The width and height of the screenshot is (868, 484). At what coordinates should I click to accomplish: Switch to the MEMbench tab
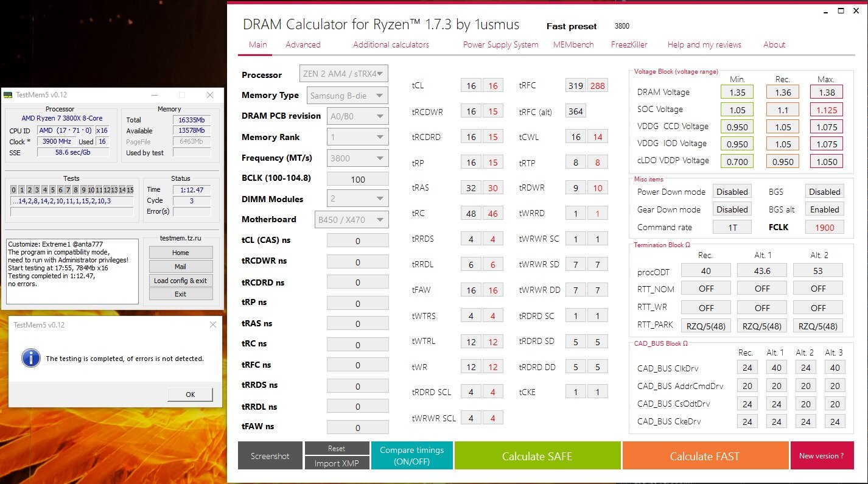click(575, 44)
